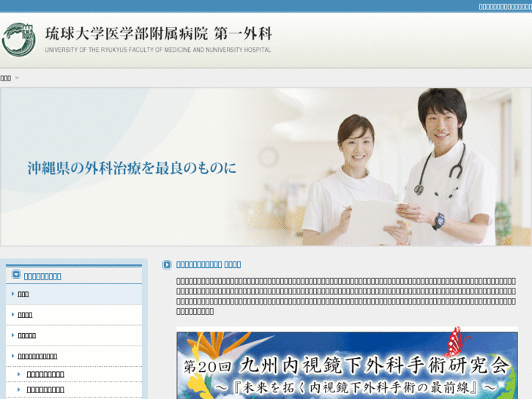This screenshot has height=399, width=532.
Task: Open the eleven-character sidebar menu link
Action: [37, 357]
